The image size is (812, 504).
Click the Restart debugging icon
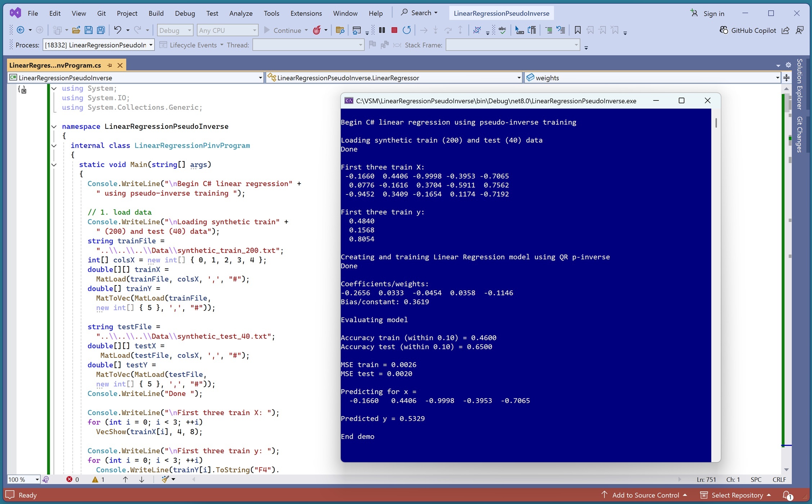[x=407, y=30]
